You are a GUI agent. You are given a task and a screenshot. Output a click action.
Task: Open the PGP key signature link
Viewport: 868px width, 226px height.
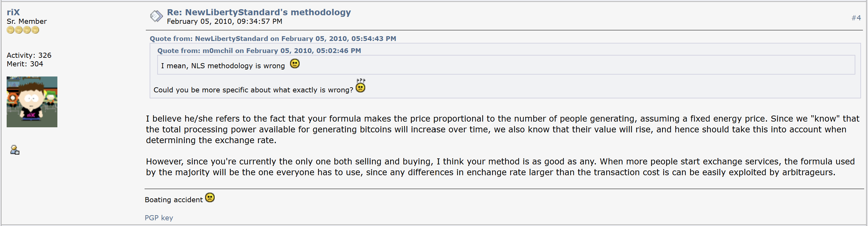click(x=159, y=218)
